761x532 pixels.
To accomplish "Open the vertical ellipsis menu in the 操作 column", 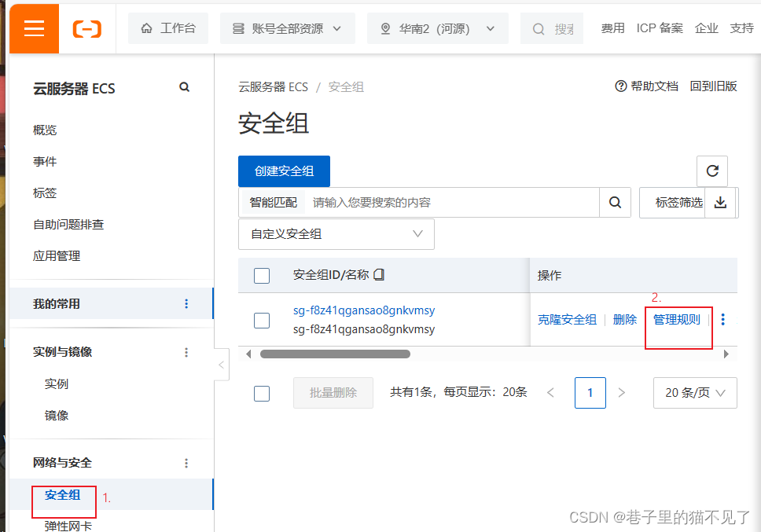I will 722,319.
